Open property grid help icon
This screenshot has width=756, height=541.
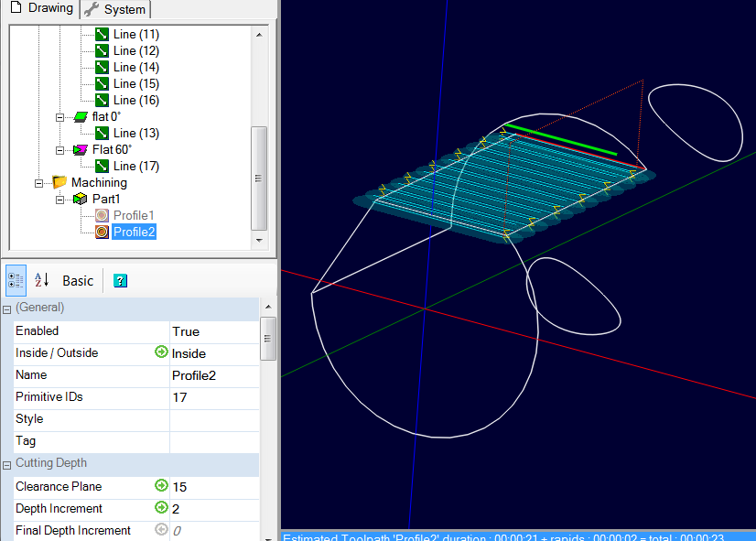pos(120,281)
